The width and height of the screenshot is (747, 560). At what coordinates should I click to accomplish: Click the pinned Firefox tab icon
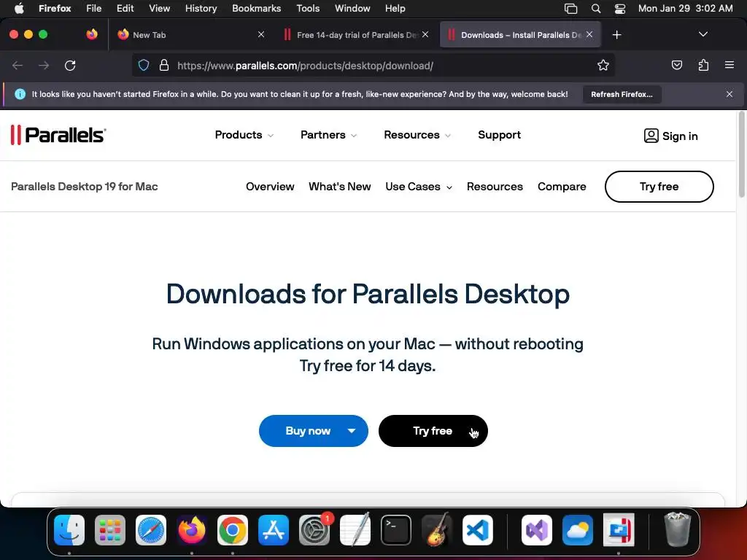click(x=92, y=34)
